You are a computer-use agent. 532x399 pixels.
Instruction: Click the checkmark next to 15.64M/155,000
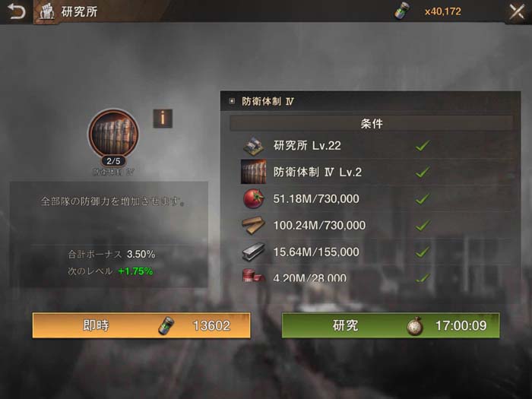pyautogui.click(x=423, y=252)
